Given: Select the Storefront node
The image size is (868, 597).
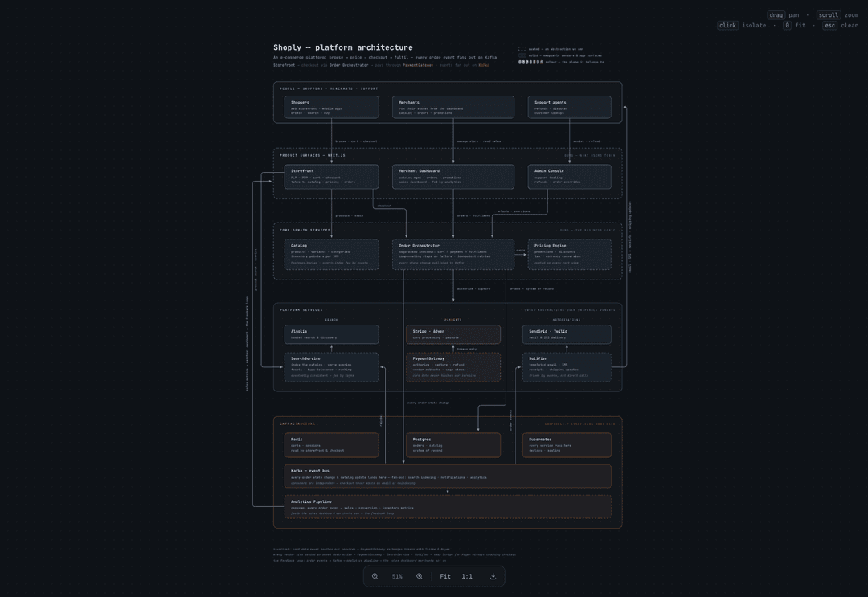Looking at the screenshot, I should tap(332, 177).
